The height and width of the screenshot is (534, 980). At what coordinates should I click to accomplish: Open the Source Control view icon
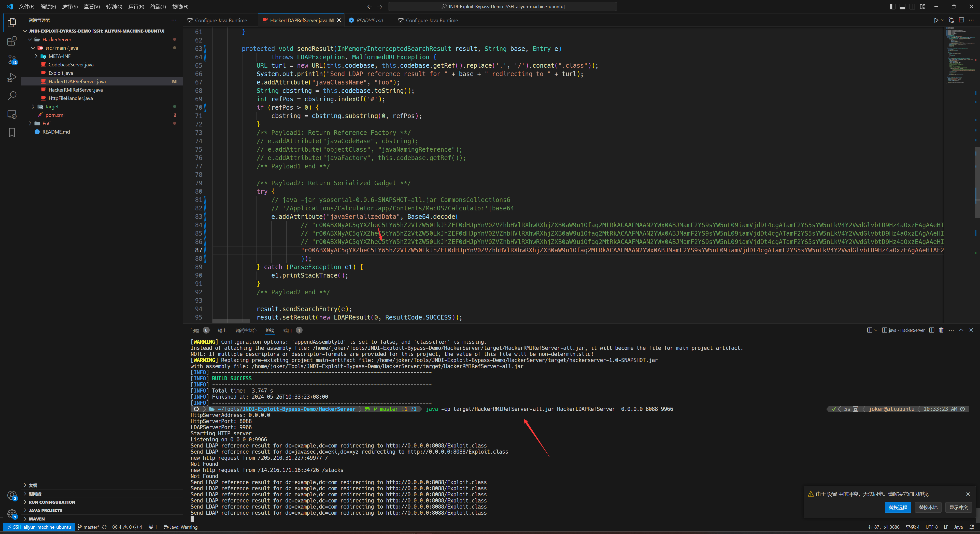pyautogui.click(x=12, y=59)
